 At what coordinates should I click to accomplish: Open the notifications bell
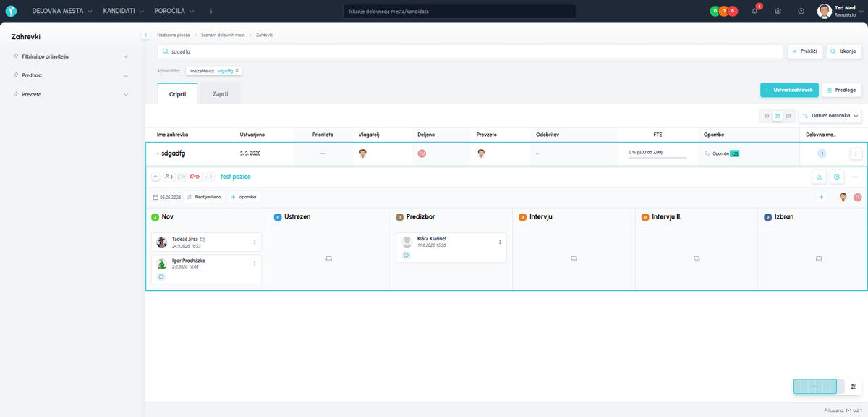754,11
